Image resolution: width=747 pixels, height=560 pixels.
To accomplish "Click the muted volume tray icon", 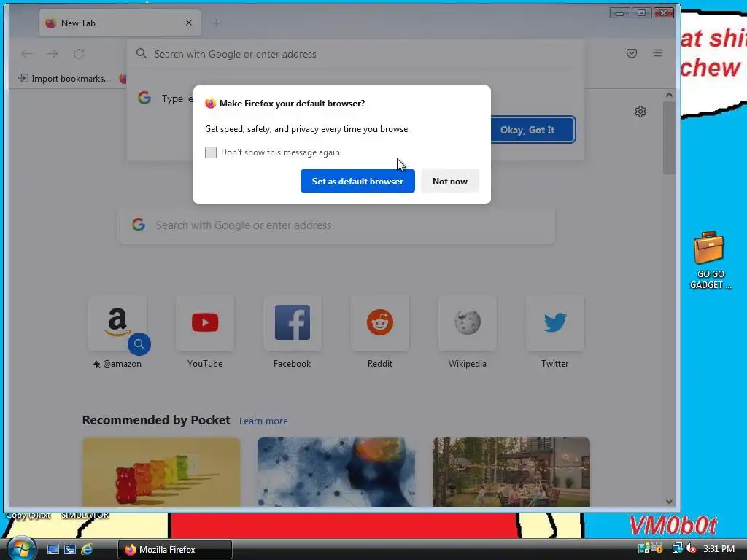I will tap(690, 549).
